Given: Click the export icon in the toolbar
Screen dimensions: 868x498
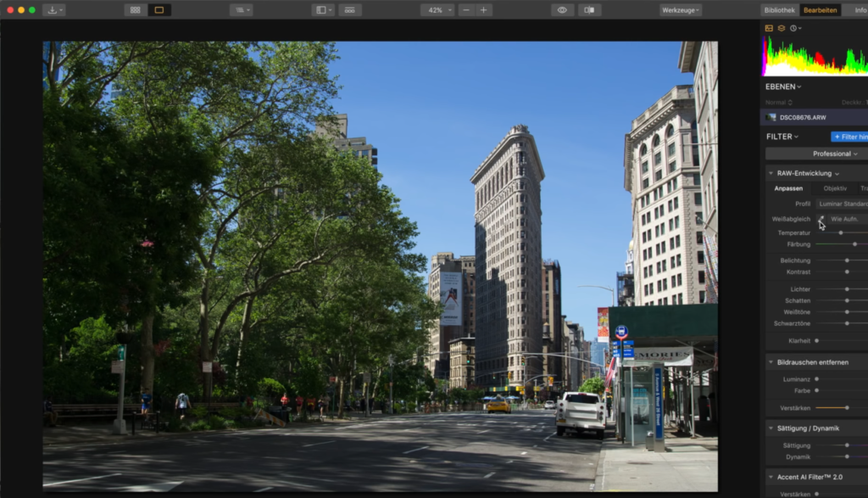Looking at the screenshot, I should pos(53,9).
